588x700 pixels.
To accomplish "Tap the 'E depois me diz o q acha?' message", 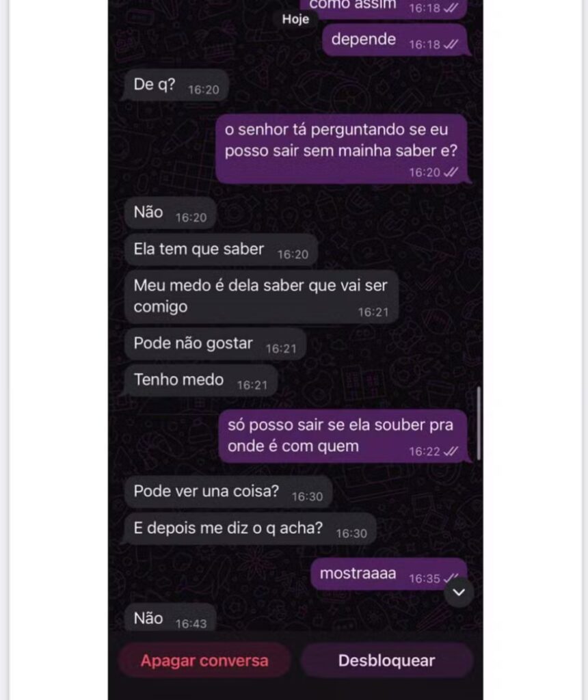I will tap(250, 528).
